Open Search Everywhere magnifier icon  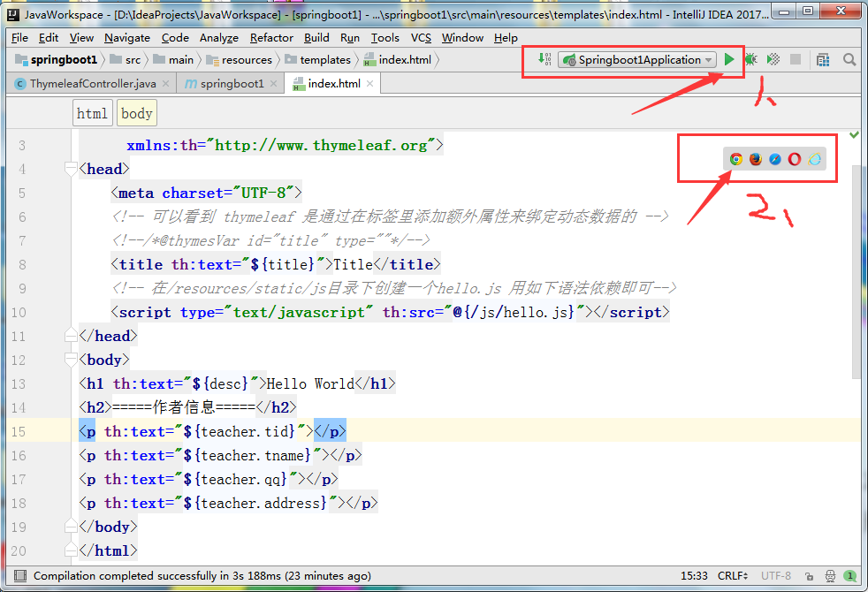coord(849,59)
